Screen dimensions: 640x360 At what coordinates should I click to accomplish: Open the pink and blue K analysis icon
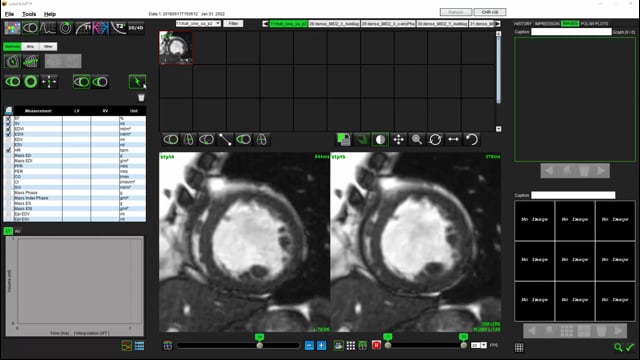100,28
